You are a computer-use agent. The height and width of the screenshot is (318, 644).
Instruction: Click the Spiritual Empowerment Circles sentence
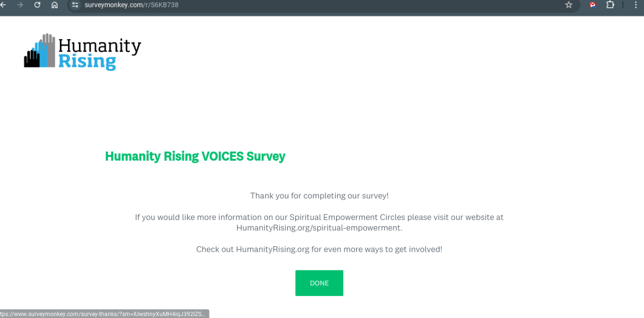coord(319,218)
